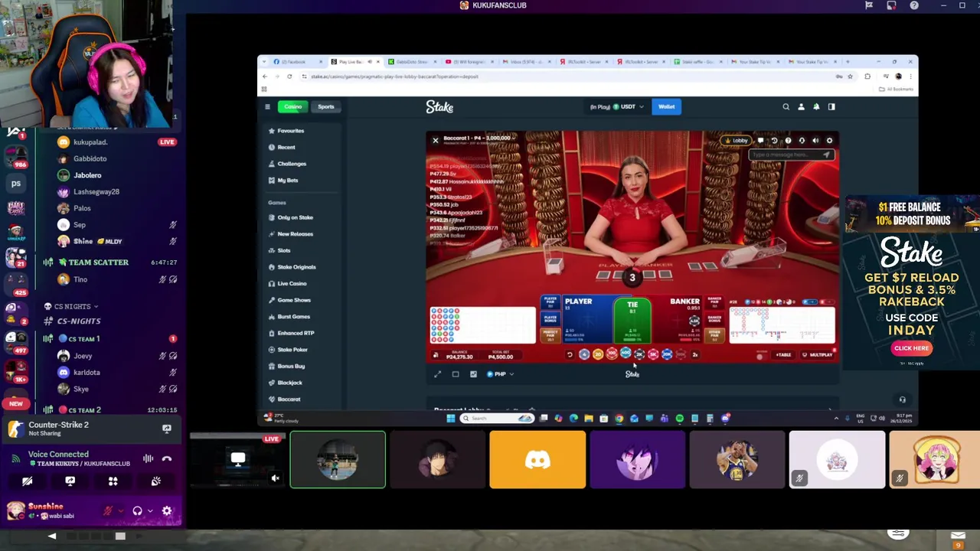The height and width of the screenshot is (551, 980).
Task: Open Stake search magnifier
Action: [x=786, y=107]
